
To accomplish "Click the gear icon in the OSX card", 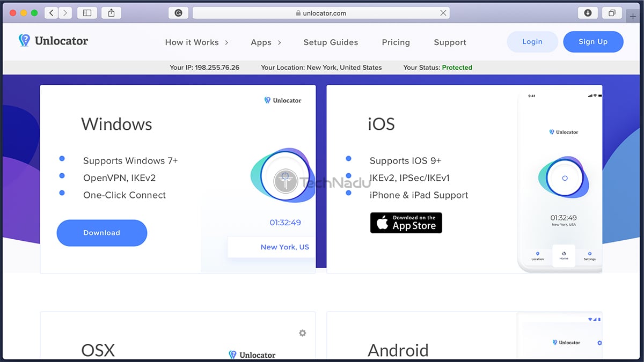I will click(302, 333).
